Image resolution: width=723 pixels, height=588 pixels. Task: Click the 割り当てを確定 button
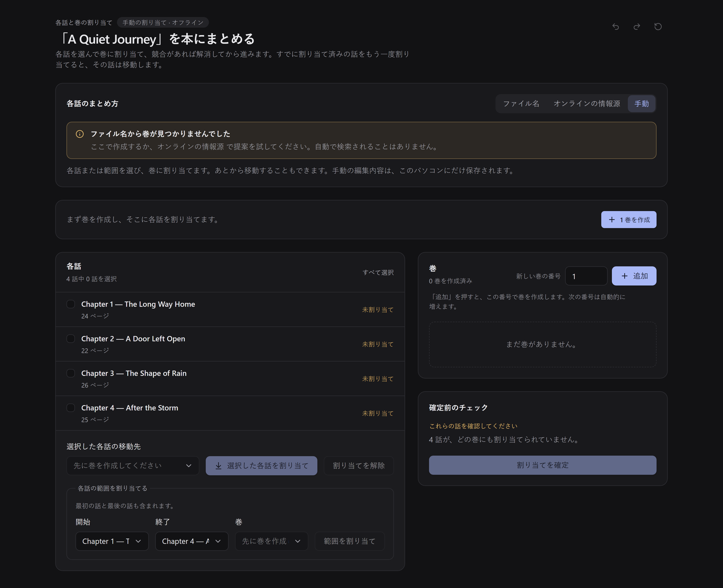tap(542, 465)
